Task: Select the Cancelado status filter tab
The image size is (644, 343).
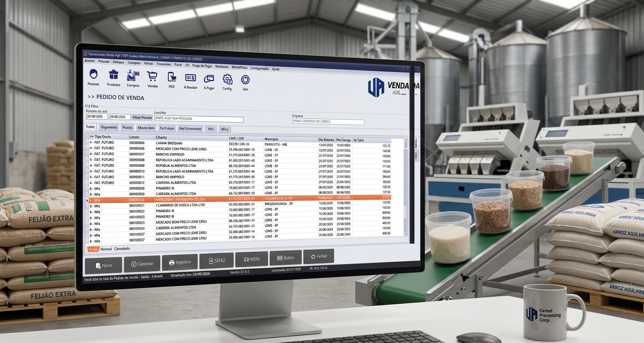Action: 122,249
